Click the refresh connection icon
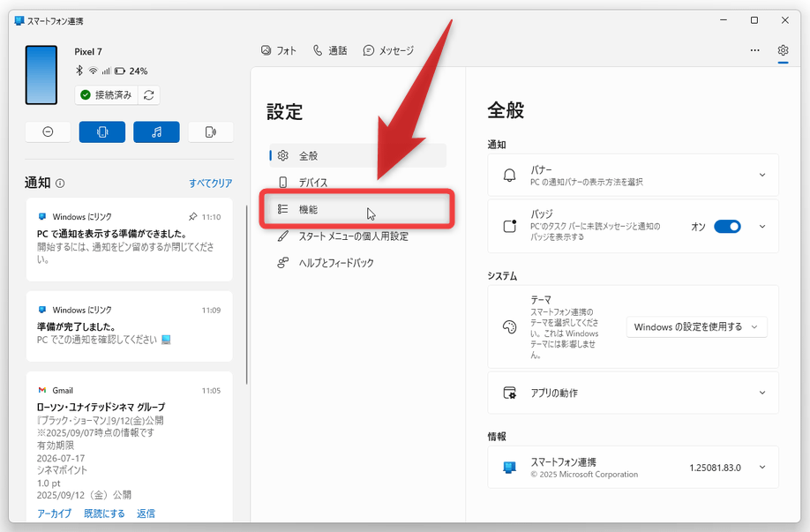This screenshot has width=810, height=532. click(149, 95)
